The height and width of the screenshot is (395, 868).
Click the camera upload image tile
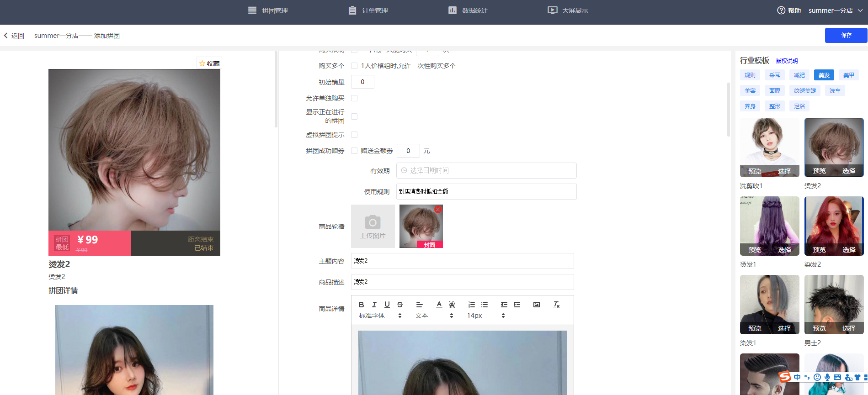373,226
